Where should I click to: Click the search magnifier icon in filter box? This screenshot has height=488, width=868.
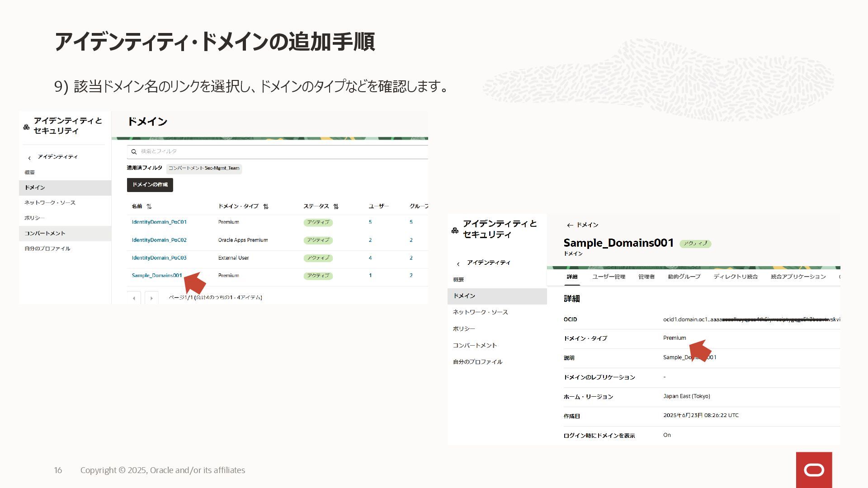pyautogui.click(x=134, y=152)
